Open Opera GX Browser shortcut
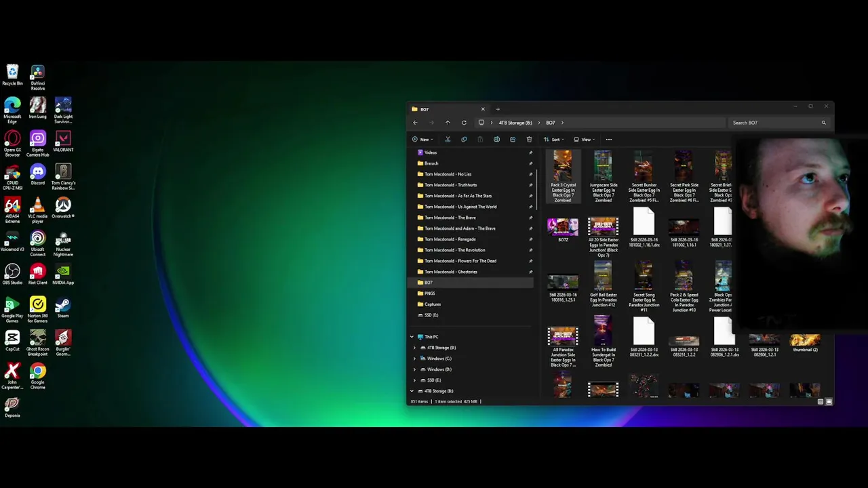This screenshot has height=488, width=868. coord(12,144)
